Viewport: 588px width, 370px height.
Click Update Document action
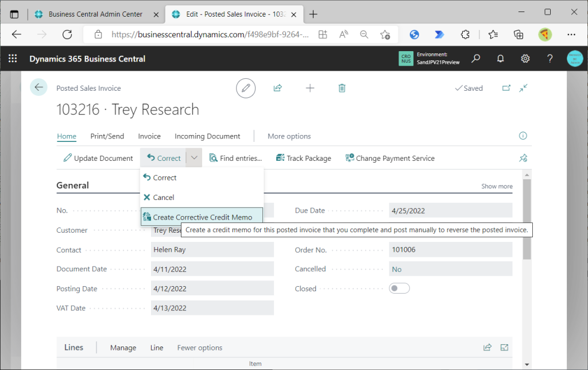point(98,158)
